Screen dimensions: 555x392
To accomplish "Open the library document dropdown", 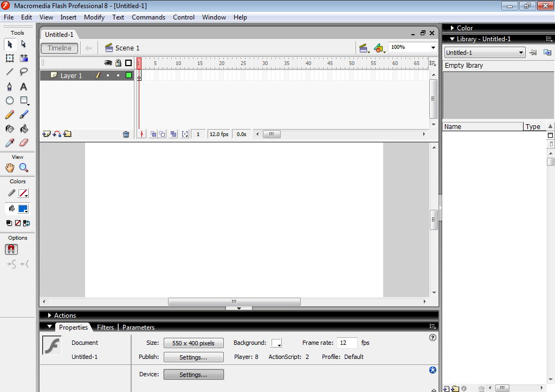I will (x=485, y=53).
